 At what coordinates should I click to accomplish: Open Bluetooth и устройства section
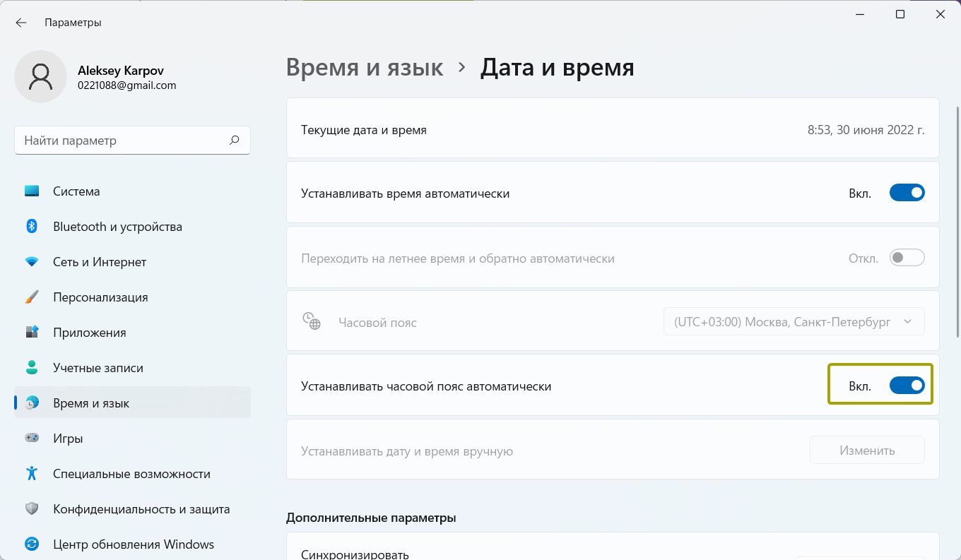pyautogui.click(x=132, y=226)
